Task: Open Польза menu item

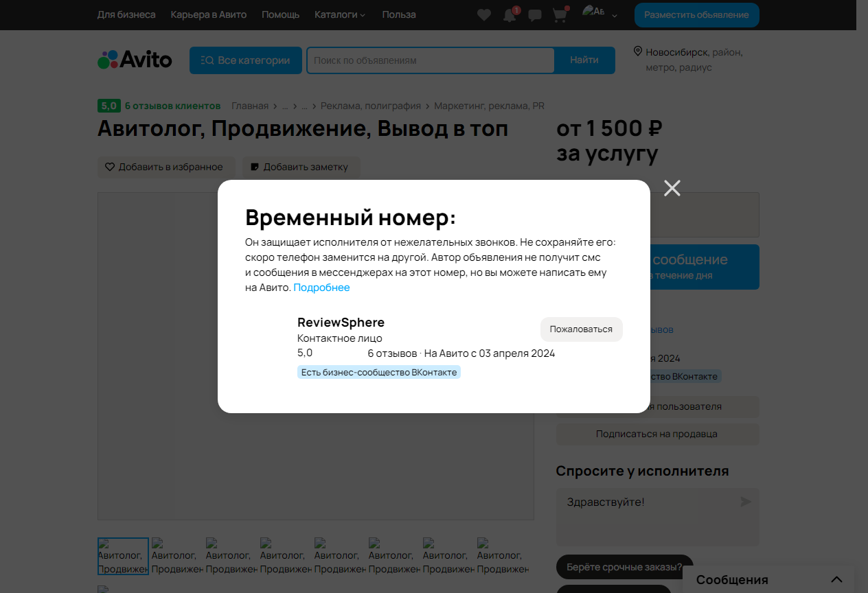Action: [x=399, y=14]
